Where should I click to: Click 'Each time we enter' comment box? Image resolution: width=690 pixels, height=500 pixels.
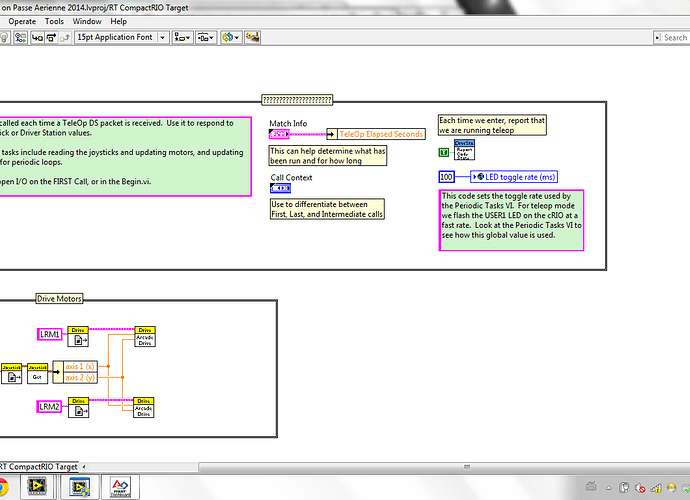[492, 125]
